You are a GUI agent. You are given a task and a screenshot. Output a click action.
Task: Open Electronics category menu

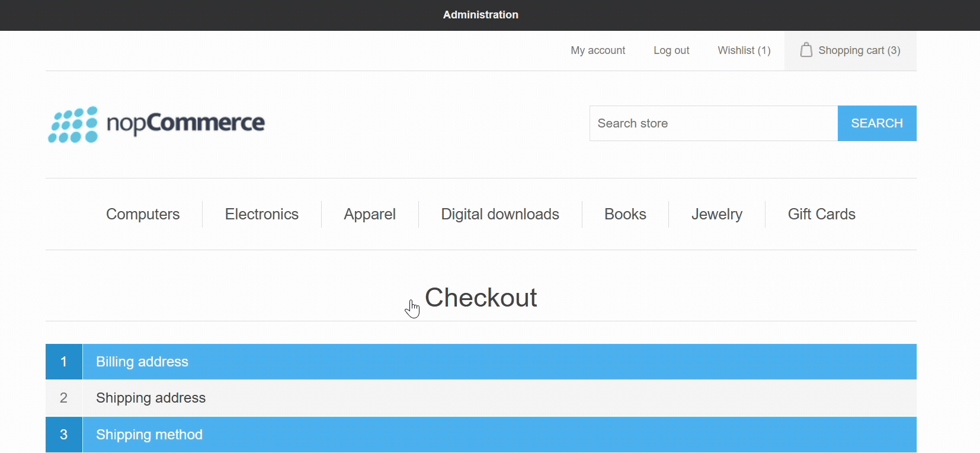point(261,214)
